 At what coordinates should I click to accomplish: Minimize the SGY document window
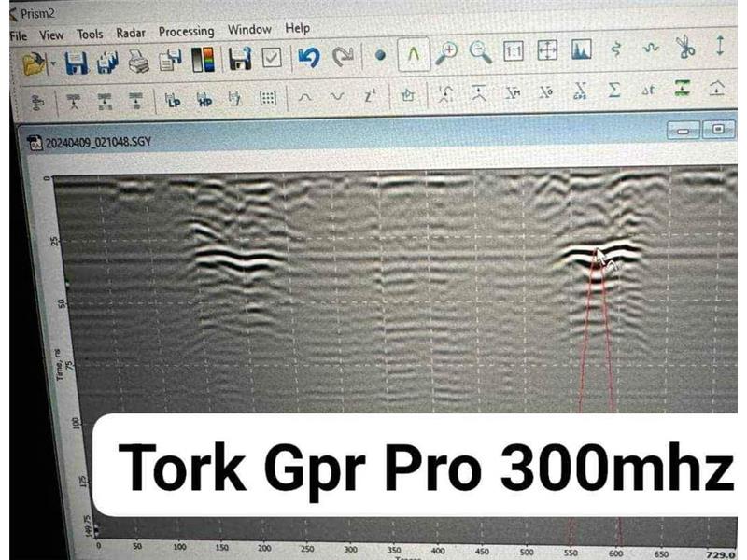[684, 131]
